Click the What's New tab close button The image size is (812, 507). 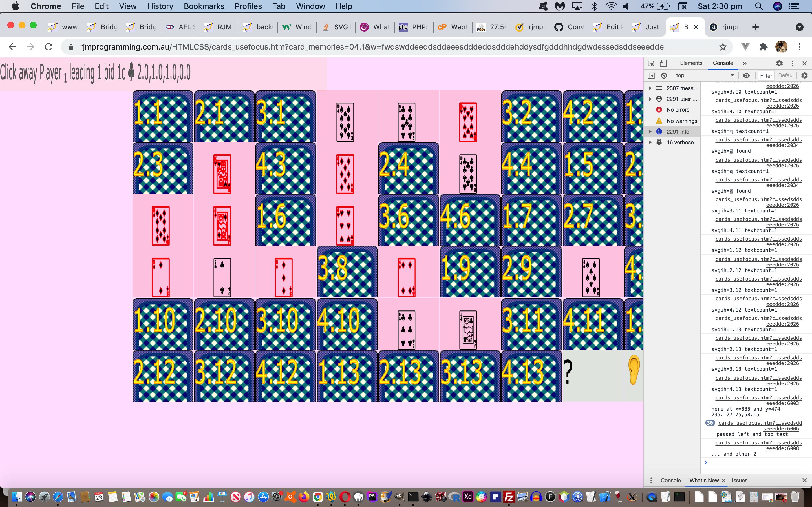(723, 480)
